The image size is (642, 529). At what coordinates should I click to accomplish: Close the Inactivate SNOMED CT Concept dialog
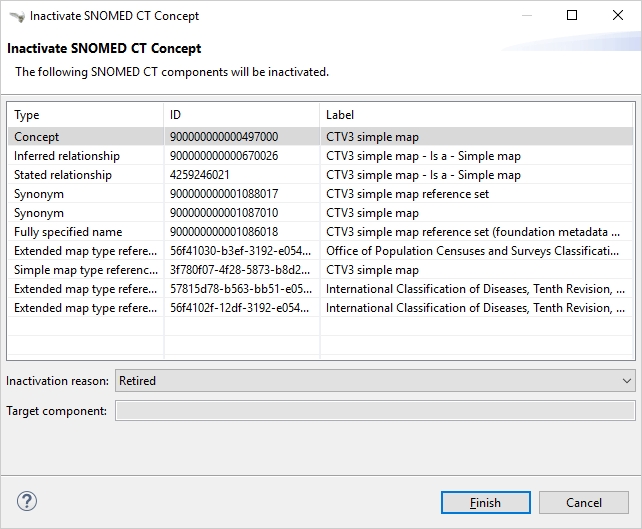tap(618, 16)
